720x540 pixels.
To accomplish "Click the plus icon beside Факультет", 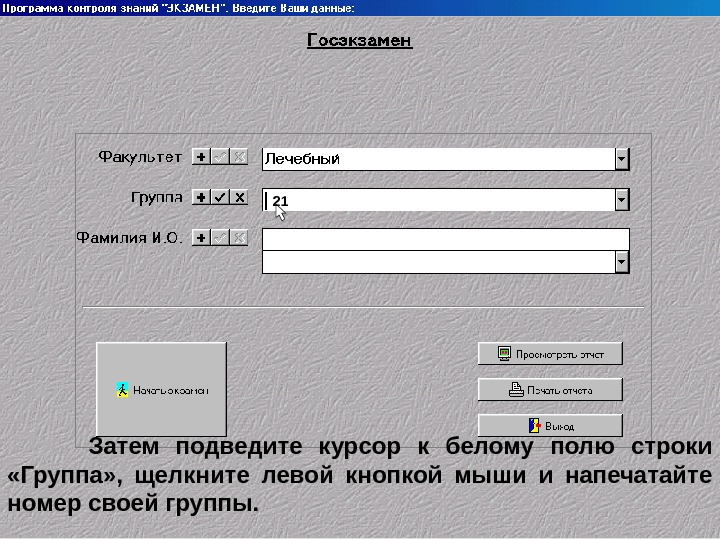I will tap(201, 157).
